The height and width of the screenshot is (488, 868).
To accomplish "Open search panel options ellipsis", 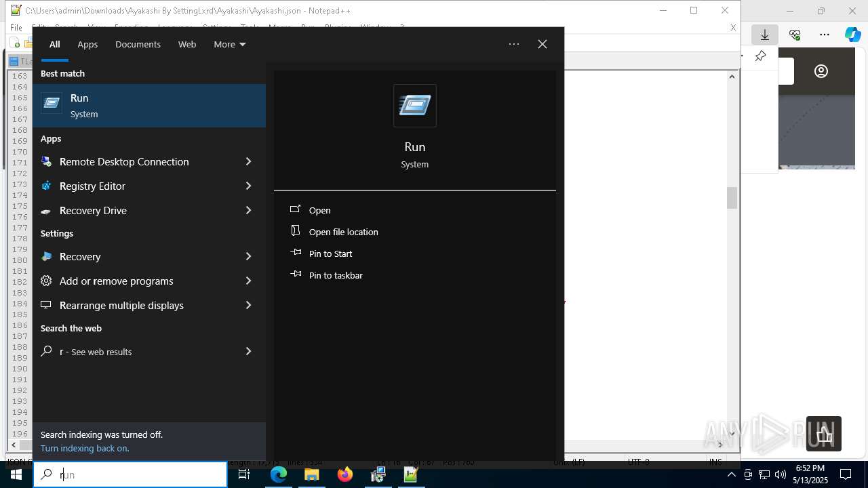I will tap(514, 44).
